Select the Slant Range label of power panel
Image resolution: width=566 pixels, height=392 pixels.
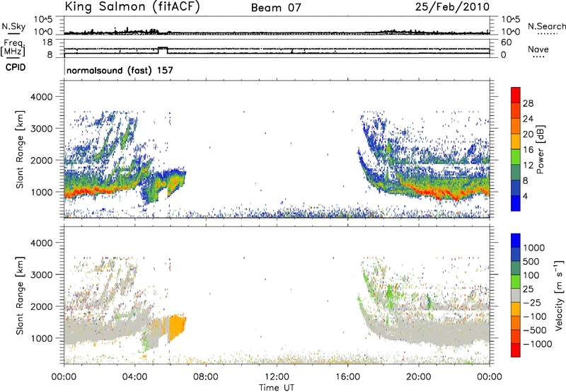pyautogui.click(x=20, y=149)
